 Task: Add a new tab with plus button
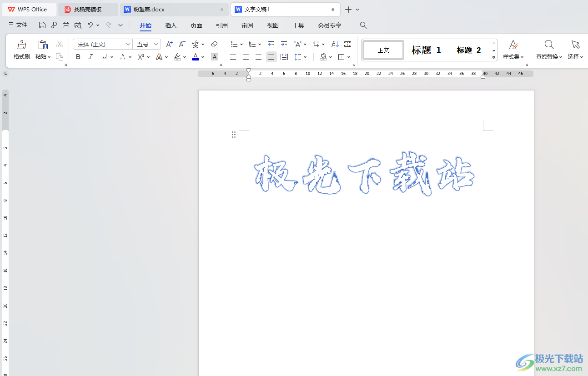(348, 10)
